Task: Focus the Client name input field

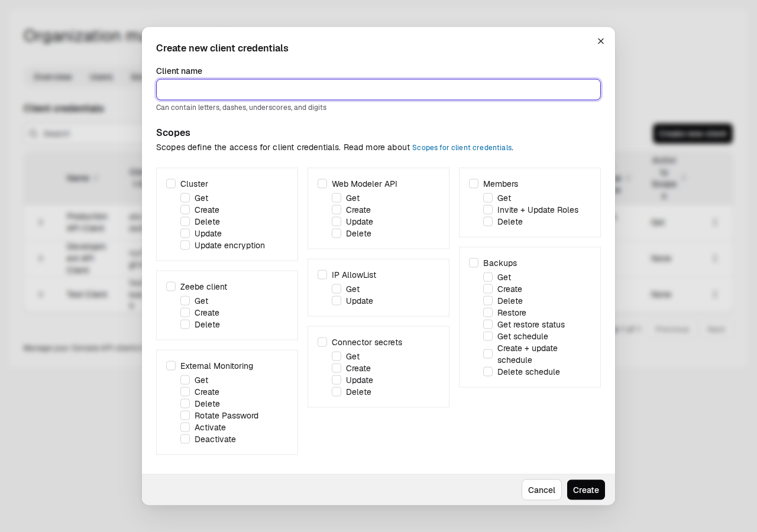Action: point(378,90)
